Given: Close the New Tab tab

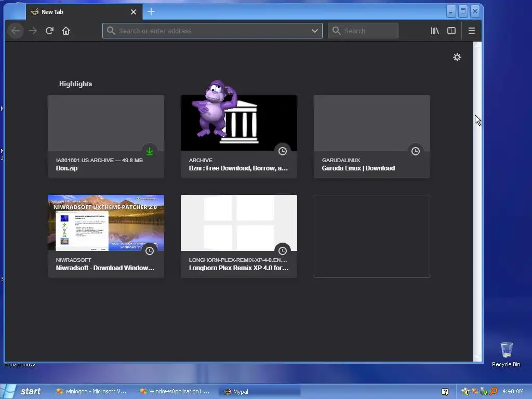Looking at the screenshot, I should point(134,12).
